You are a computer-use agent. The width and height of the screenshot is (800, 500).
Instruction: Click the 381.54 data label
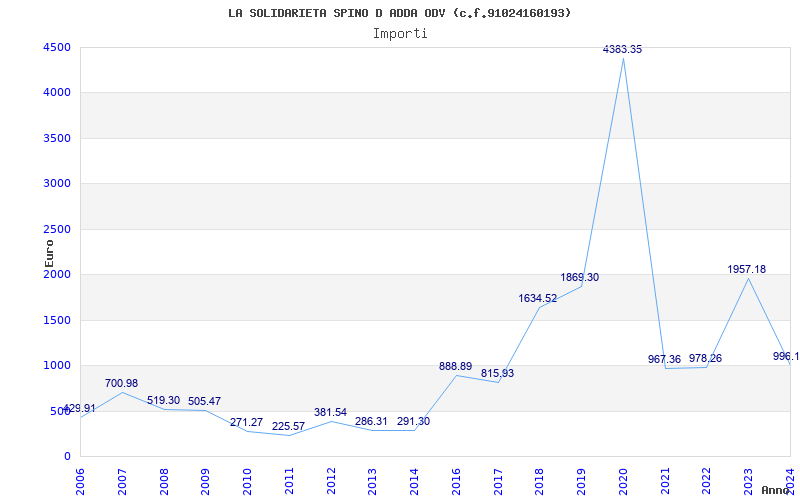point(330,412)
